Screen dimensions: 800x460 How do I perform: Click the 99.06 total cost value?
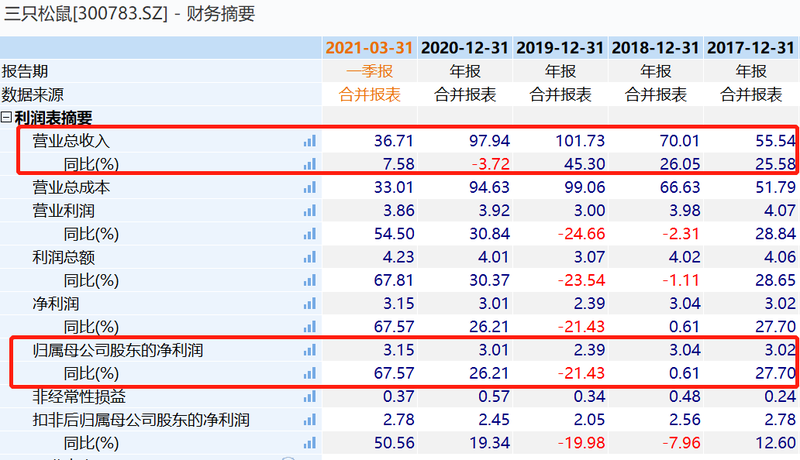click(585, 188)
